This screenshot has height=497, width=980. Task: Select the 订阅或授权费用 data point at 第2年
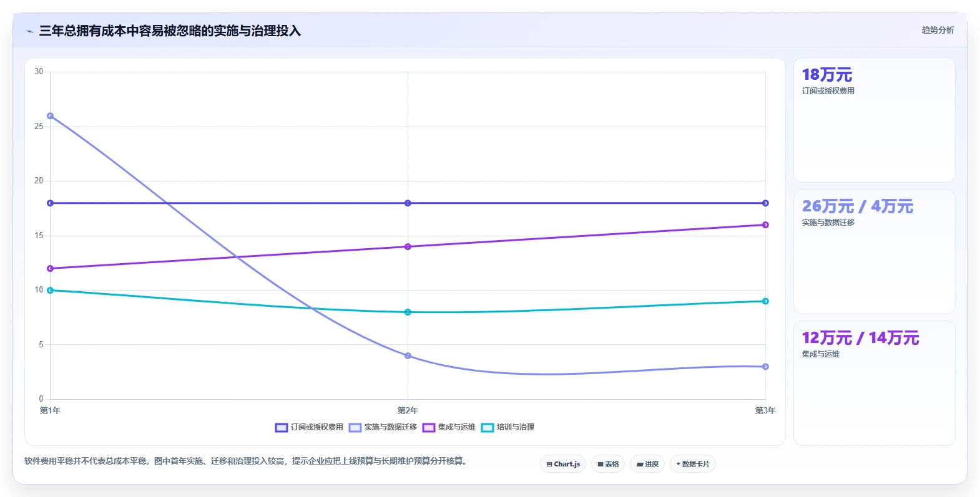point(408,203)
